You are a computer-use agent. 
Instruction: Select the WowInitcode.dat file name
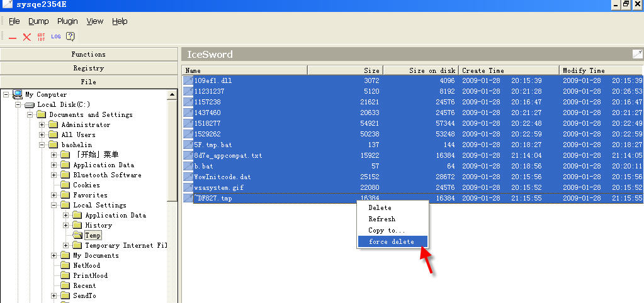[x=222, y=177]
